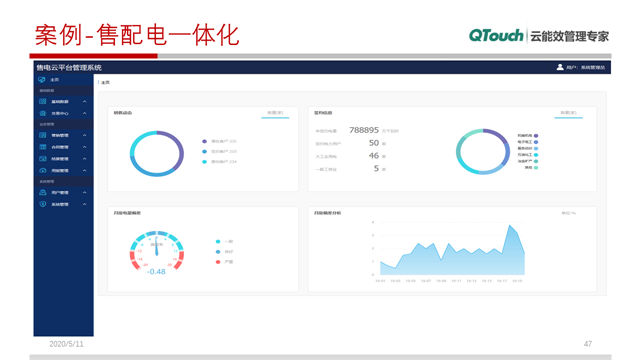This screenshot has width=640, height=360.
Task: Click the 19-19 label on the chart axis
Action: pyautogui.click(x=517, y=281)
